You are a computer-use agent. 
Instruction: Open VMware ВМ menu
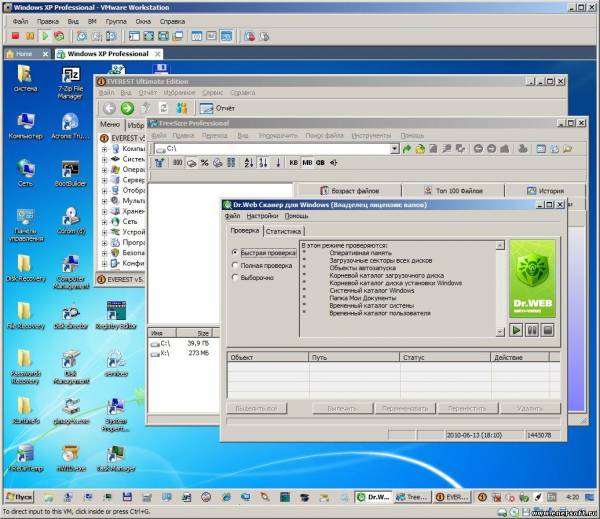[92, 21]
